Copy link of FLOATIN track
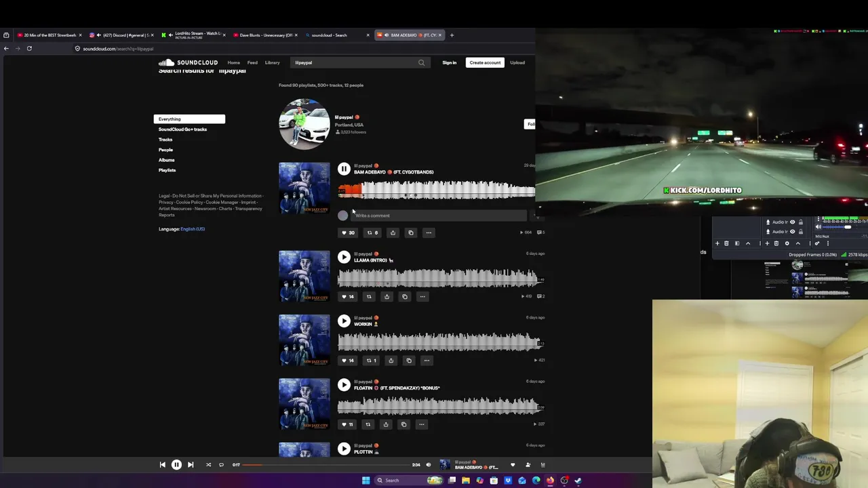Viewport: 868px width, 488px height. click(403, 424)
